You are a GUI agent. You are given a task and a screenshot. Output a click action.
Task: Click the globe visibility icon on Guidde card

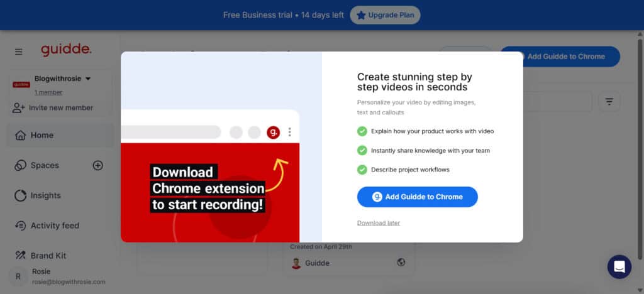coord(401,262)
